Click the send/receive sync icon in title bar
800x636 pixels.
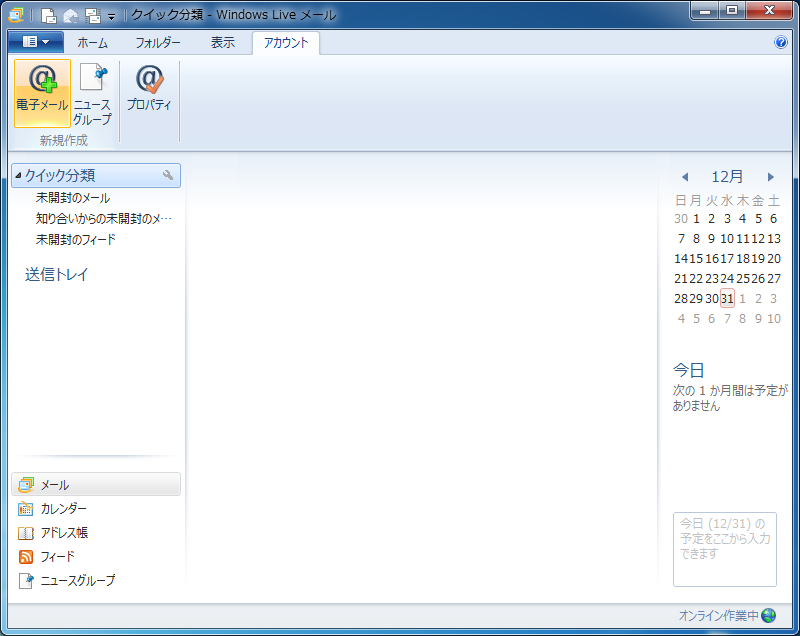tap(93, 16)
